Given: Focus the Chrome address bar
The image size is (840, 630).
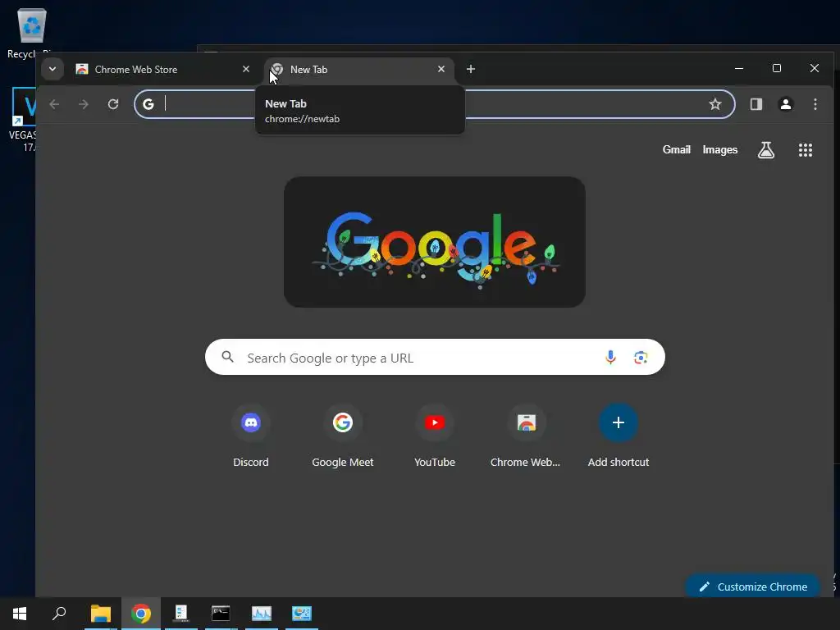Looking at the screenshot, I should pyautogui.click(x=435, y=104).
